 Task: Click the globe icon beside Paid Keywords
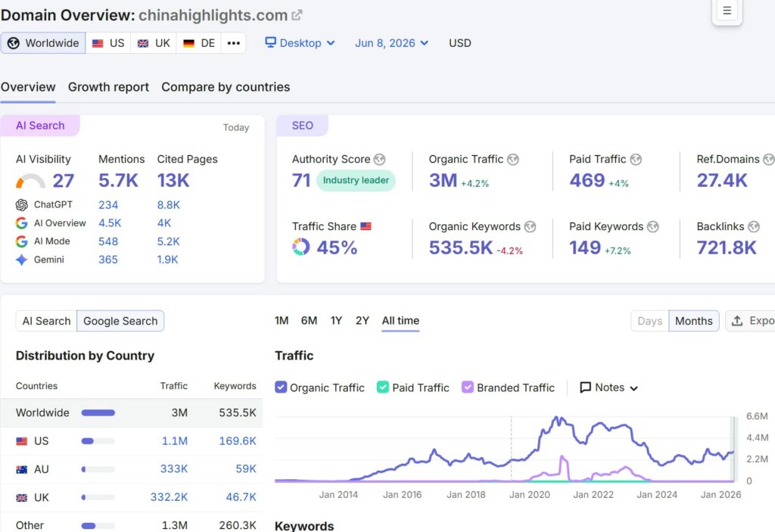(653, 226)
